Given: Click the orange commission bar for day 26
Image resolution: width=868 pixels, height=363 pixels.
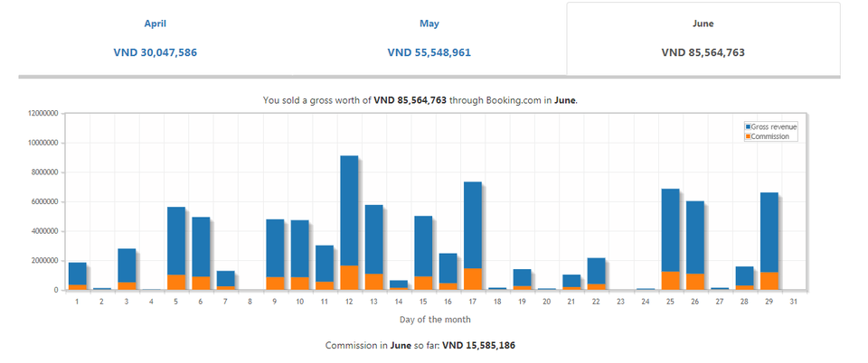Looking at the screenshot, I should tap(694, 282).
